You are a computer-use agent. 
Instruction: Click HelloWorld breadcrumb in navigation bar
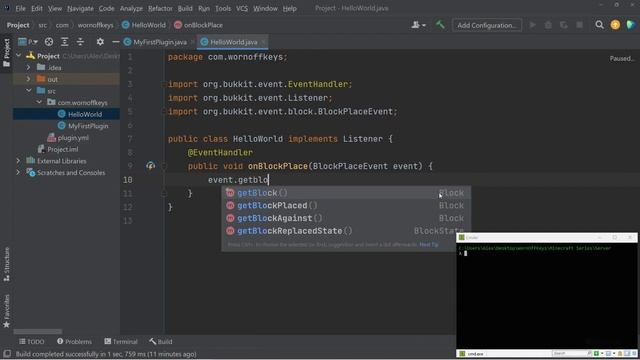point(144,25)
